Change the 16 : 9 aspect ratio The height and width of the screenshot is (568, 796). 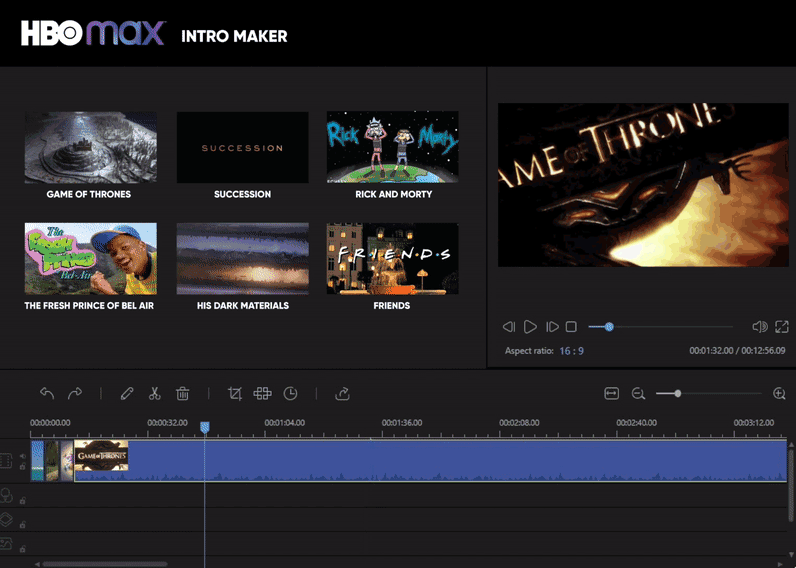[571, 351]
